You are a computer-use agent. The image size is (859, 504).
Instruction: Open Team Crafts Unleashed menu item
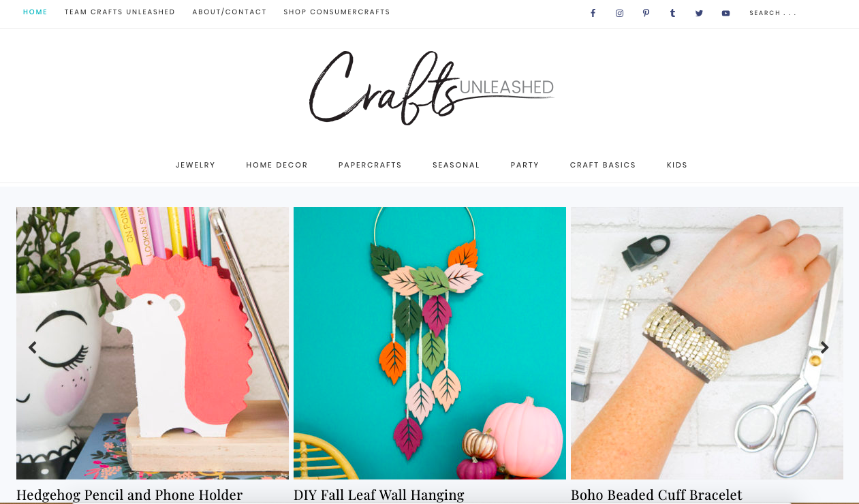(x=120, y=12)
